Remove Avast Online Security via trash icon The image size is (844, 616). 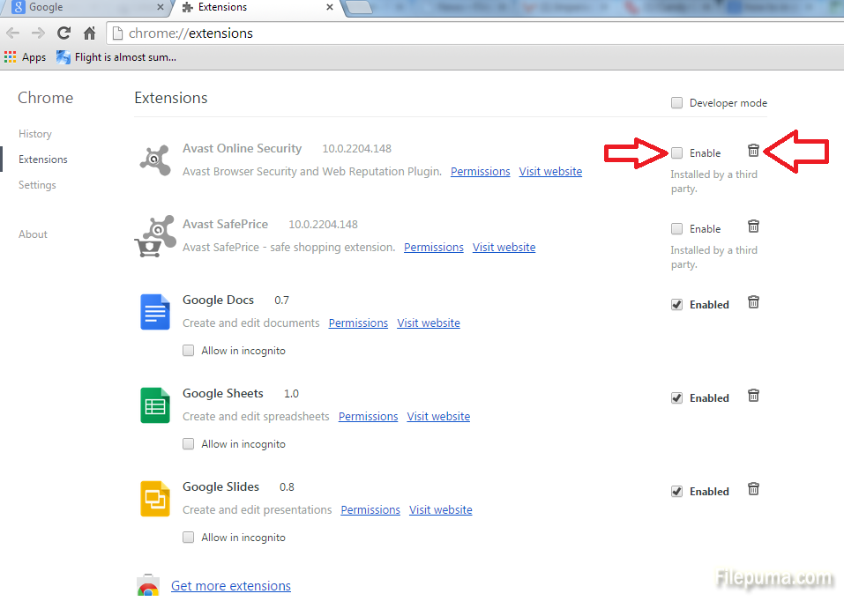[x=753, y=151]
